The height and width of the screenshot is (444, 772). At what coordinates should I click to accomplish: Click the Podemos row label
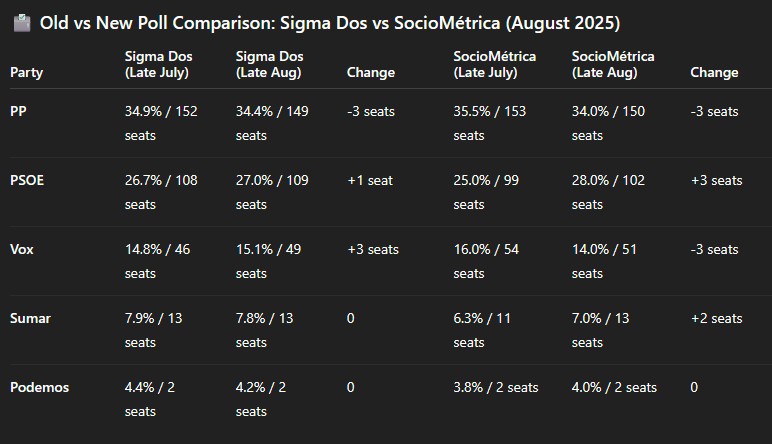[x=39, y=387]
